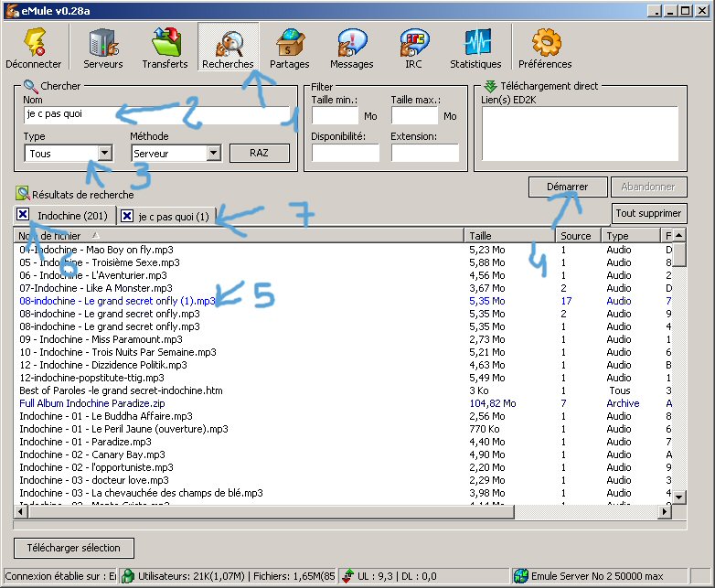This screenshot has height=588, width=715.
Task: Select '08-indochine - Le grand secret onfly (1).mp3'
Action: tap(117, 301)
